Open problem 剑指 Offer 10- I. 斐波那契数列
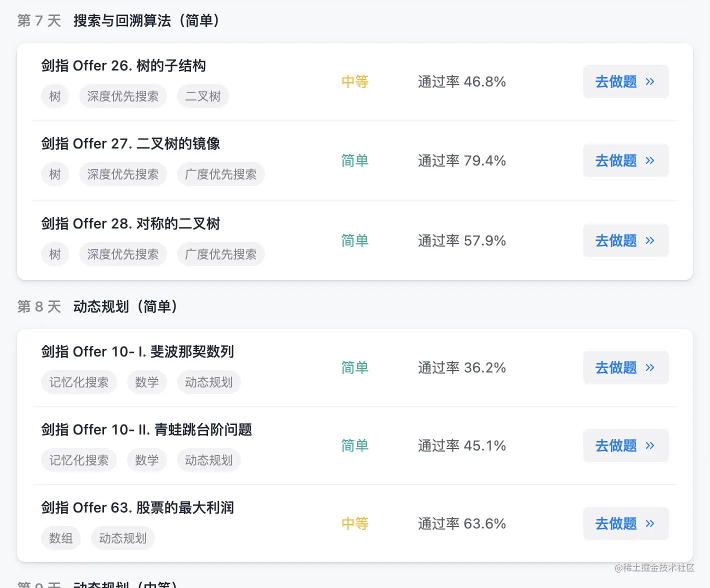 tap(137, 351)
